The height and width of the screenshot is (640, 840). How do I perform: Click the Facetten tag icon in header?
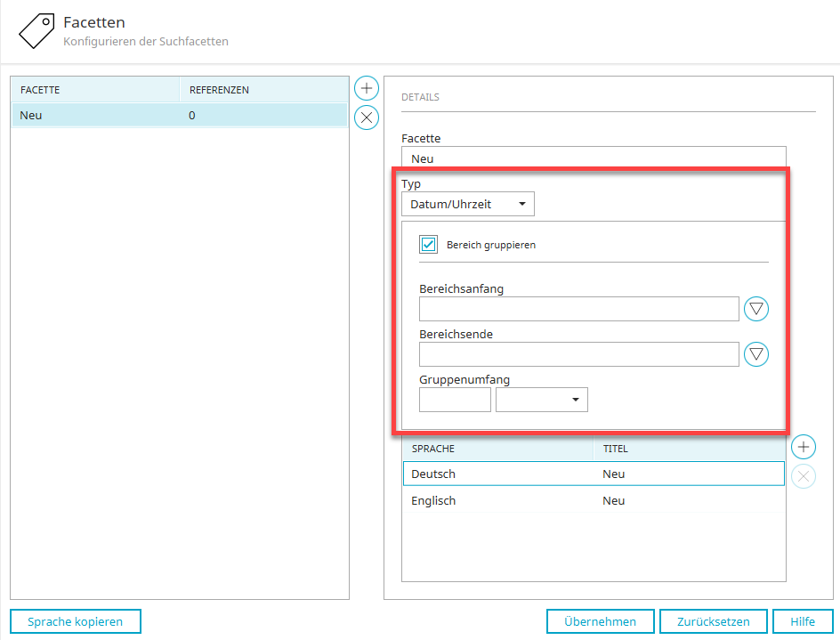coord(36,32)
